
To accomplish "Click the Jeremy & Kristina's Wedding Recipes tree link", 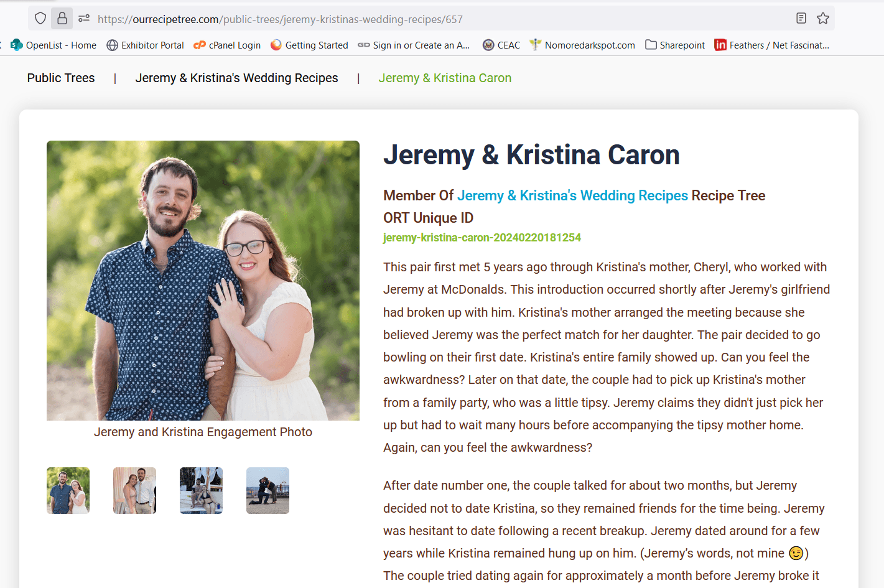I will (572, 195).
